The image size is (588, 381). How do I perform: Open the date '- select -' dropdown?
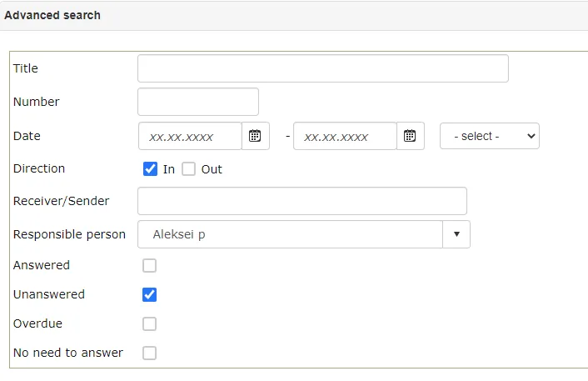pyautogui.click(x=490, y=136)
